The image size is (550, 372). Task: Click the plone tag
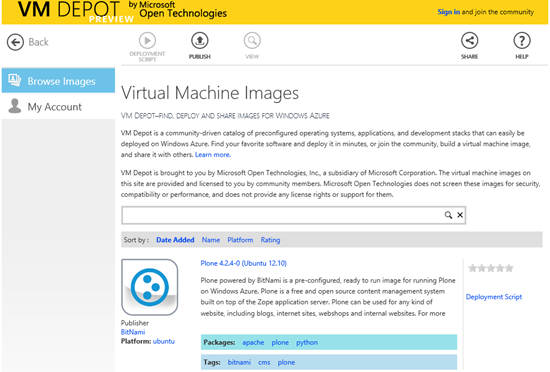click(x=286, y=362)
